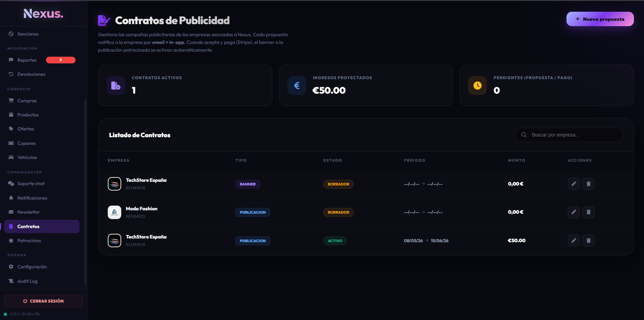The height and width of the screenshot is (320, 644).
Task: Navigate to Productos
Action: point(42,115)
